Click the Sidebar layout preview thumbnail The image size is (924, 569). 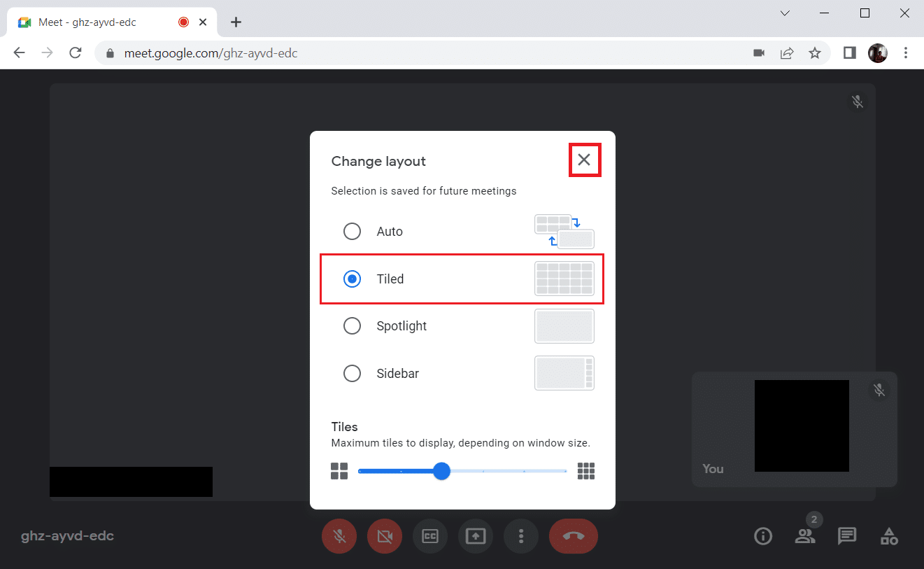[564, 374]
